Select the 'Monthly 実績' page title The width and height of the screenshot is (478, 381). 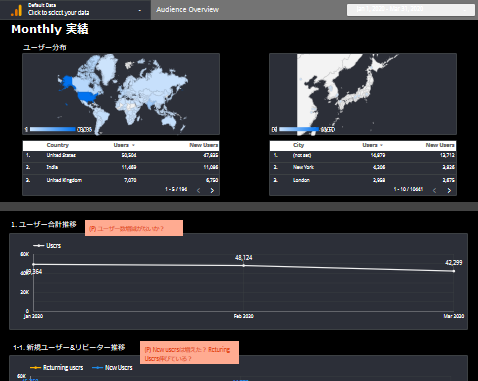(50, 29)
